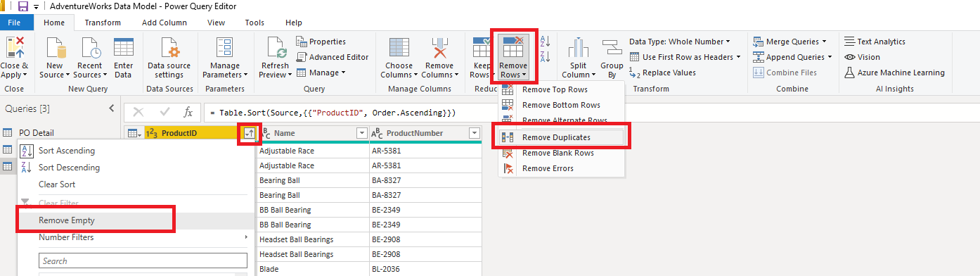The height and width of the screenshot is (276, 980).
Task: Open the New Source button
Action: pos(55,58)
